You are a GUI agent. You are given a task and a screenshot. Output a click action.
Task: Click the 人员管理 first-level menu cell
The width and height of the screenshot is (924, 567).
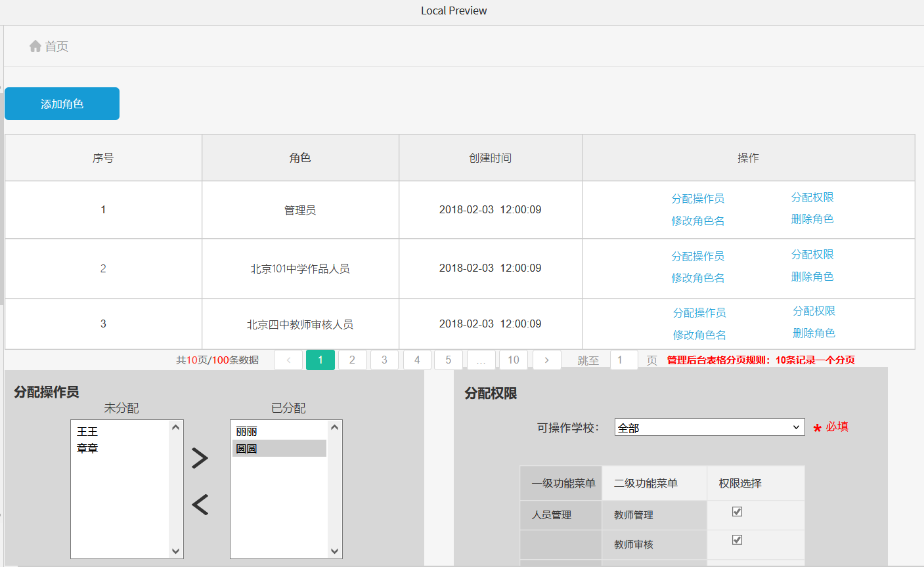[x=561, y=515]
